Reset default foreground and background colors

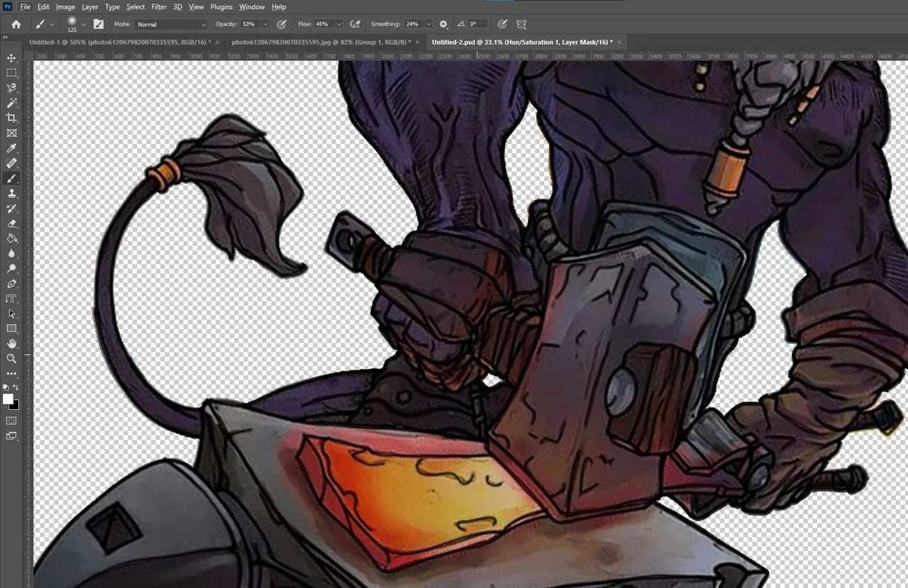[6, 387]
